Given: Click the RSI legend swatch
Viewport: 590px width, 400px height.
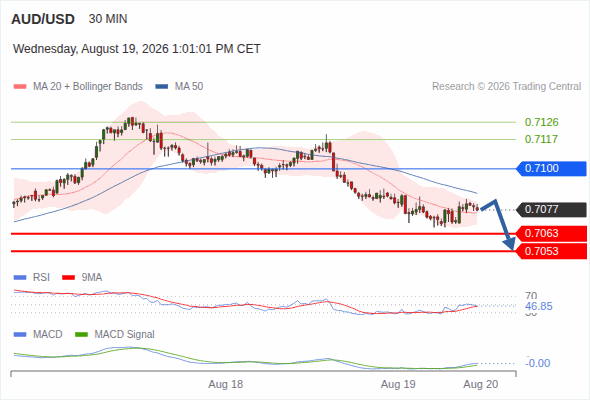Looking at the screenshot, I should [x=20, y=278].
